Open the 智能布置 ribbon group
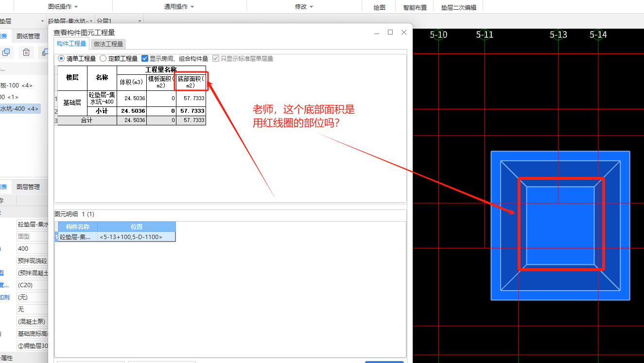The width and height of the screenshot is (644, 363). tap(415, 7)
